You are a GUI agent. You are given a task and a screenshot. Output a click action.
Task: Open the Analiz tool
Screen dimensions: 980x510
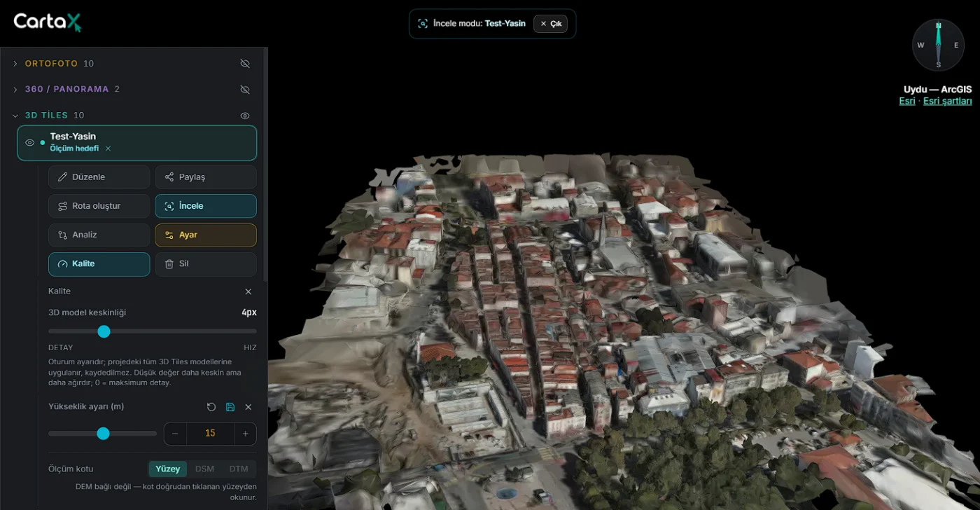99,235
